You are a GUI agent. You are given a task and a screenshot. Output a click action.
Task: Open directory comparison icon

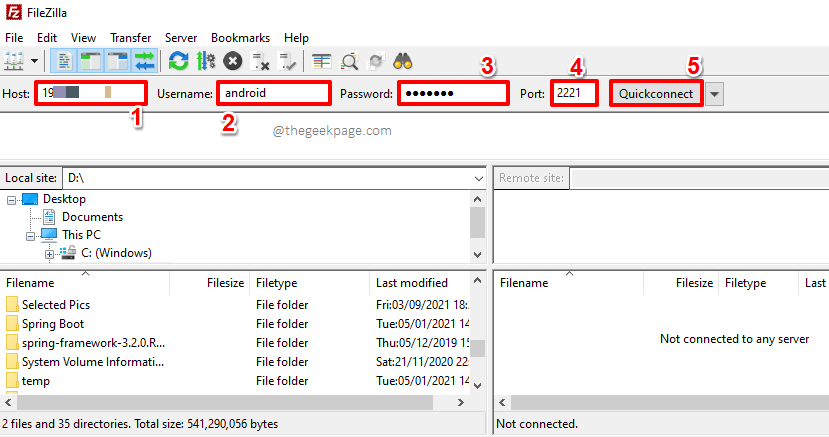[x=322, y=61]
